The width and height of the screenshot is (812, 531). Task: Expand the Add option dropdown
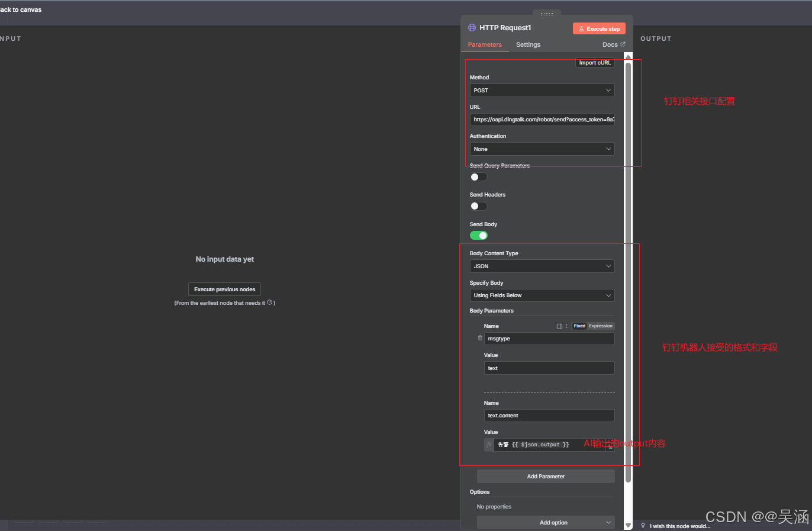tap(546, 523)
